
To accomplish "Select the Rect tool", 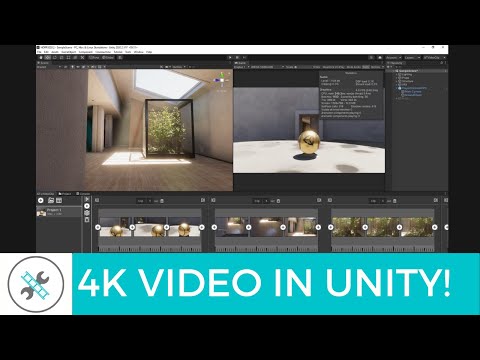I will [x=69, y=58].
